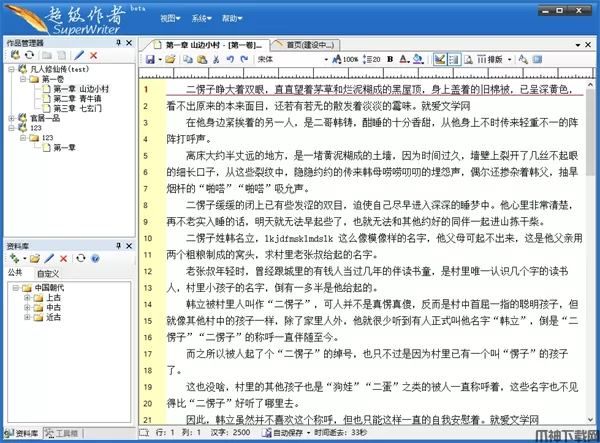Image resolution: width=600 pixels, height=443 pixels.
Task: Expand the 上古 folder node
Action: [27, 298]
